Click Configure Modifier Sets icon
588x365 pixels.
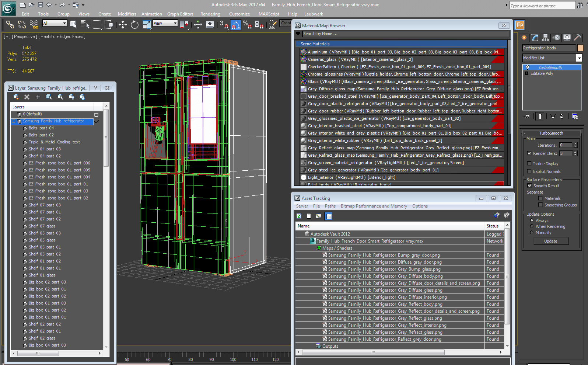575,116
